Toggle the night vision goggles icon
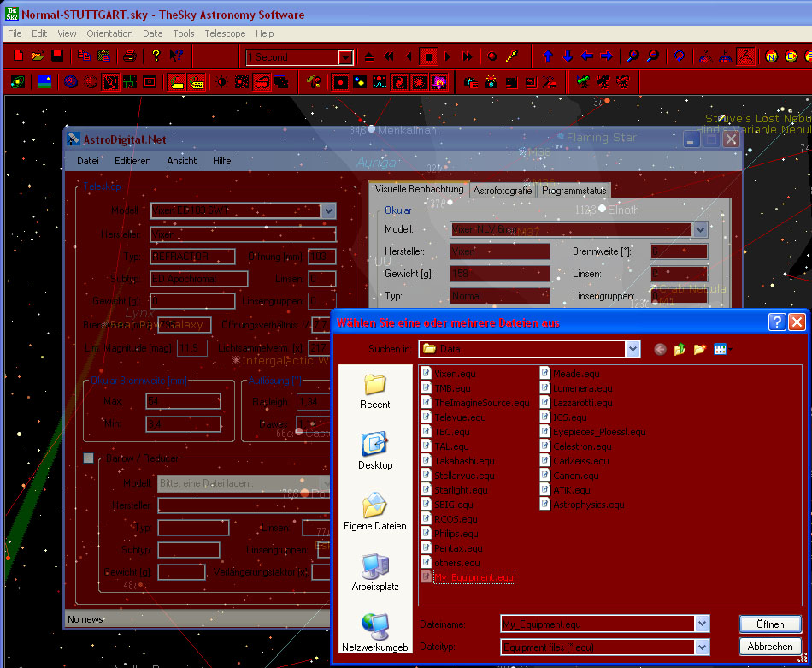The height and width of the screenshot is (668, 812). coord(262,82)
